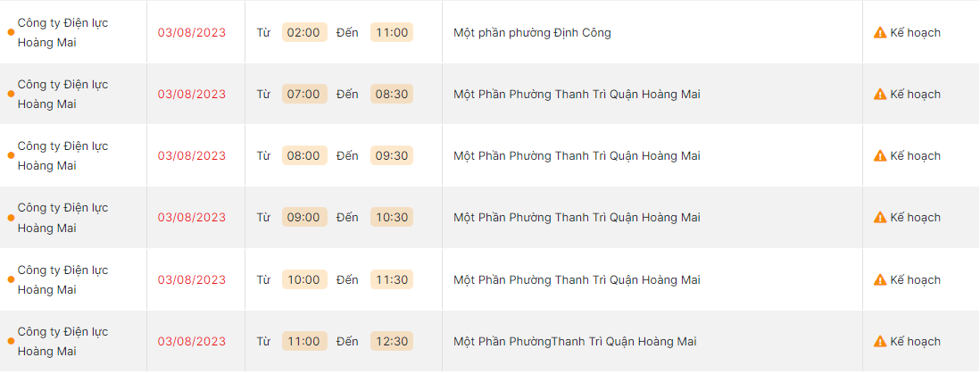Click warning icon in 08:00 outage row
The height and width of the screenshot is (374, 980).
[x=880, y=156]
